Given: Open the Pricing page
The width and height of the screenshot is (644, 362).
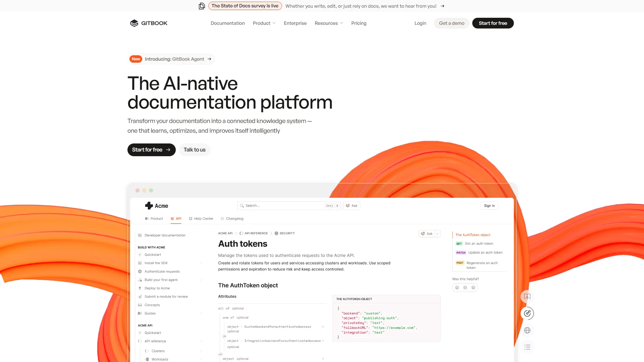Looking at the screenshot, I should click(x=359, y=23).
